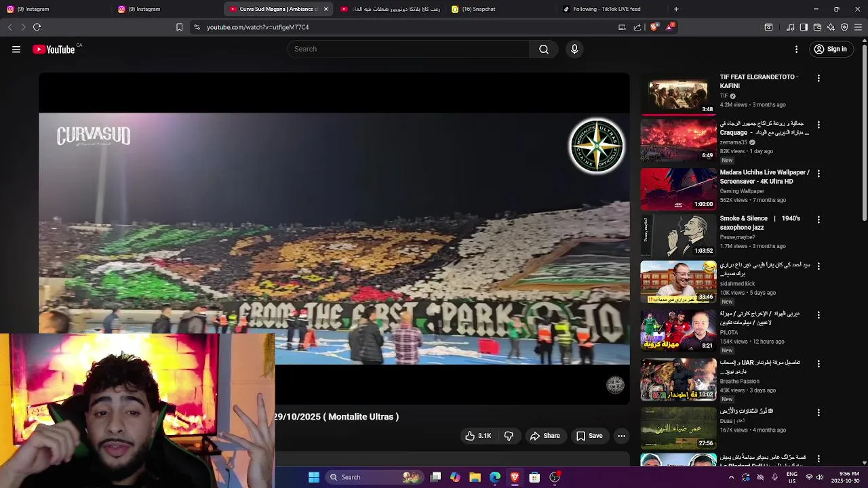
Task: Open options for PILOTA video
Action: click(x=818, y=315)
